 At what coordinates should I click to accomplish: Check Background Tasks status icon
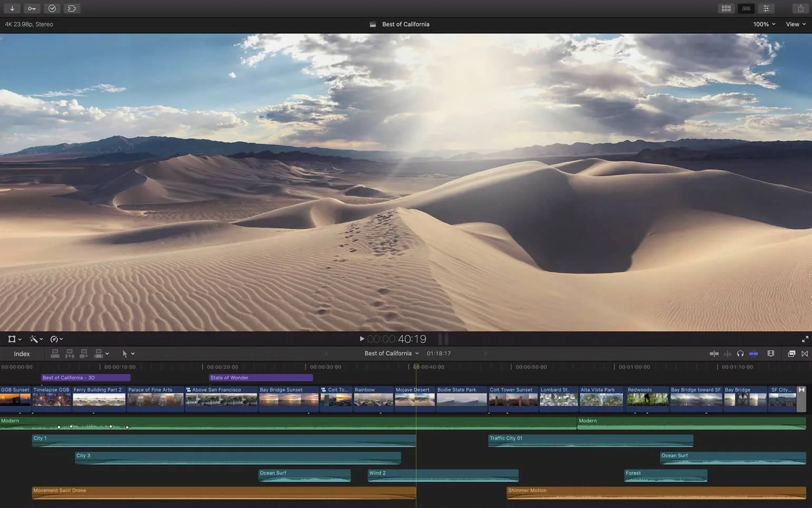pyautogui.click(x=52, y=8)
